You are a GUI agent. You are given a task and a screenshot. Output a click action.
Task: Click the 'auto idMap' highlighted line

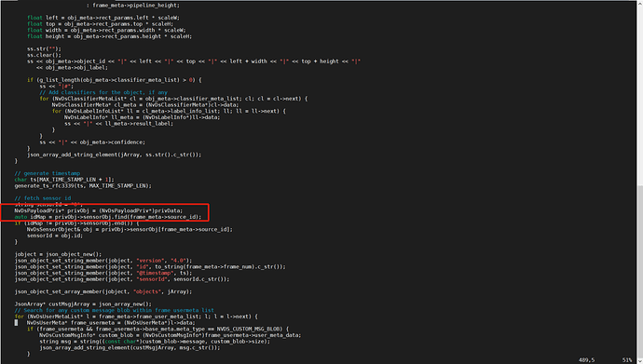pyautogui.click(x=108, y=217)
